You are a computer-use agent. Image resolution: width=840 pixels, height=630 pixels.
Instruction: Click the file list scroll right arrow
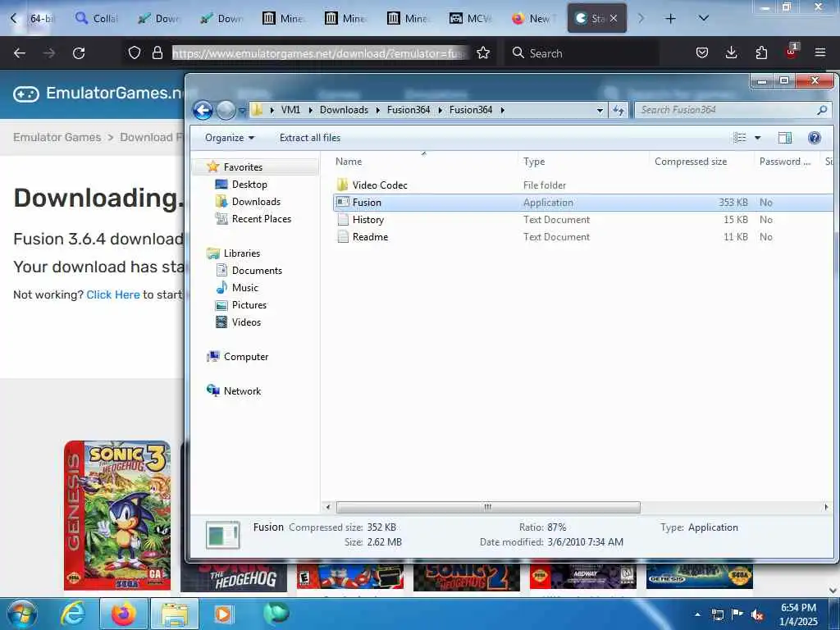tap(825, 507)
